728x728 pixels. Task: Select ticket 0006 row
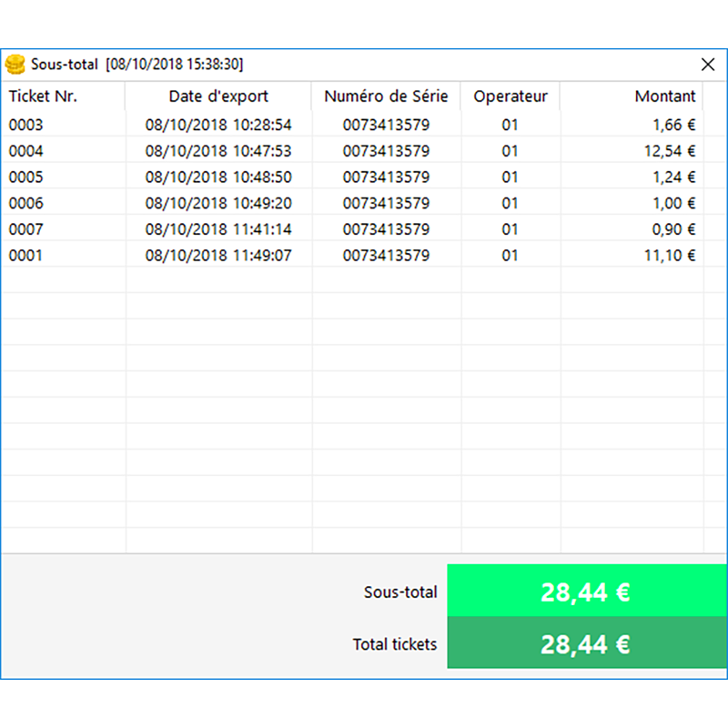tap(26, 204)
